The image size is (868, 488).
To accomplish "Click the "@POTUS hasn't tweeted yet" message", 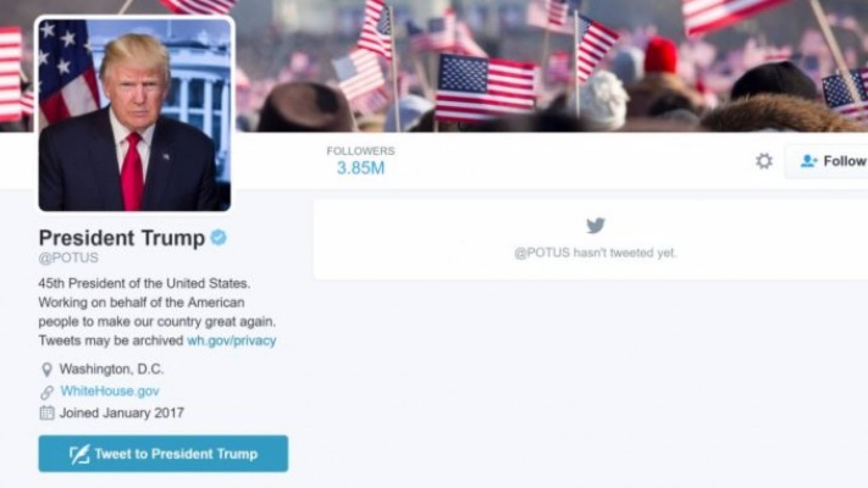I will 595,253.
